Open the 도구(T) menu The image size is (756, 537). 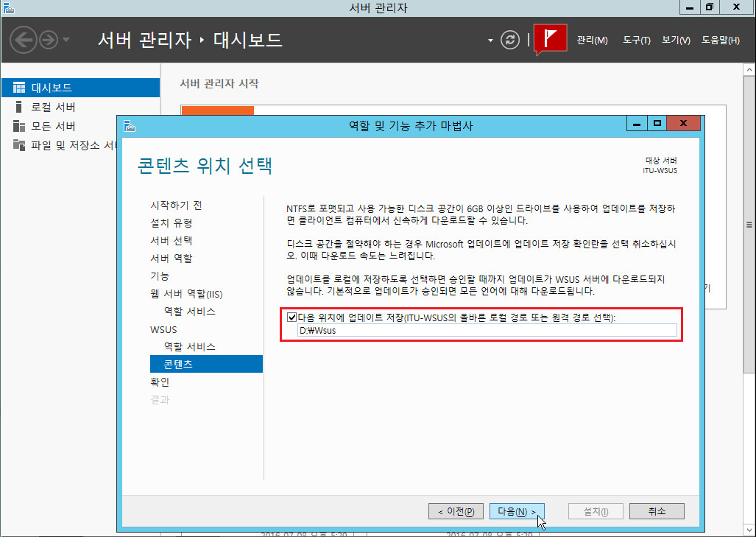click(x=636, y=40)
